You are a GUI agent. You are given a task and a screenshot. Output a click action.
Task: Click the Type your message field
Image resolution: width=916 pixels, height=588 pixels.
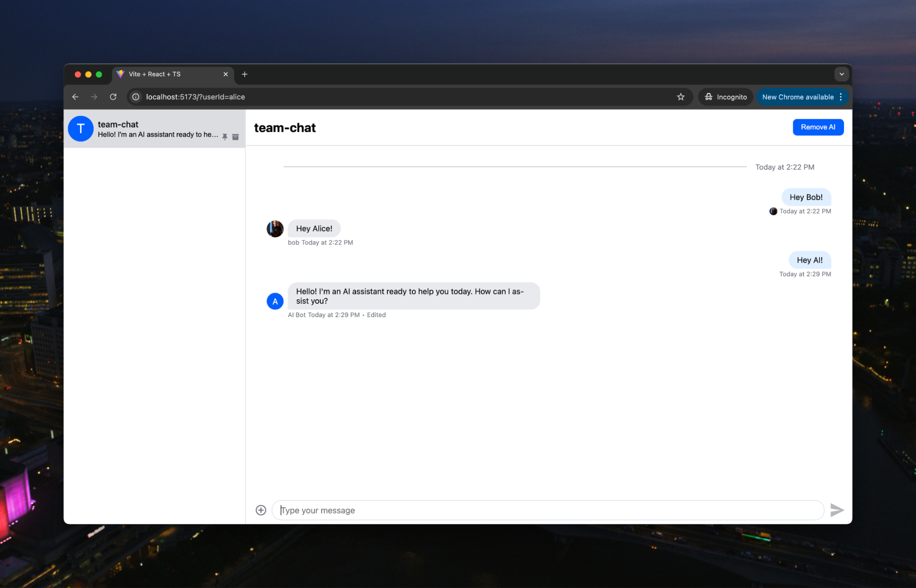pos(548,510)
